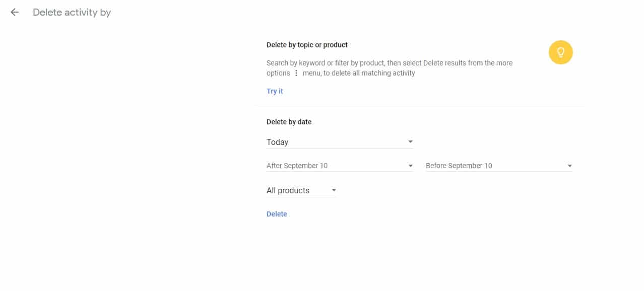
Task: Click the Delete by date heading
Action: click(289, 122)
